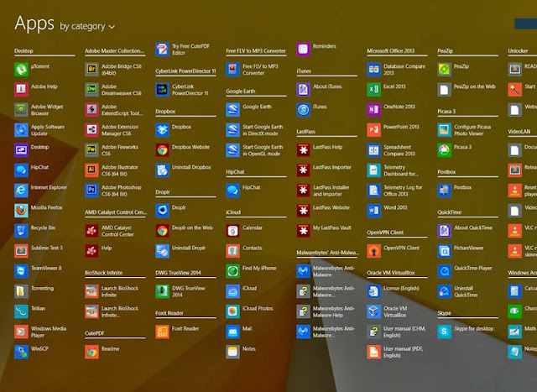
Task: Open "User manual (PDF, English)" entry
Action: 395,352
